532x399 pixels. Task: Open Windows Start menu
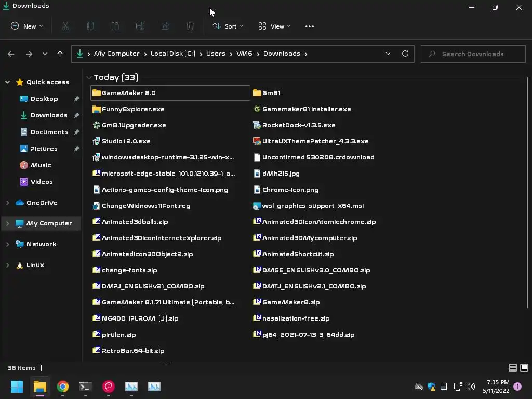(x=17, y=387)
